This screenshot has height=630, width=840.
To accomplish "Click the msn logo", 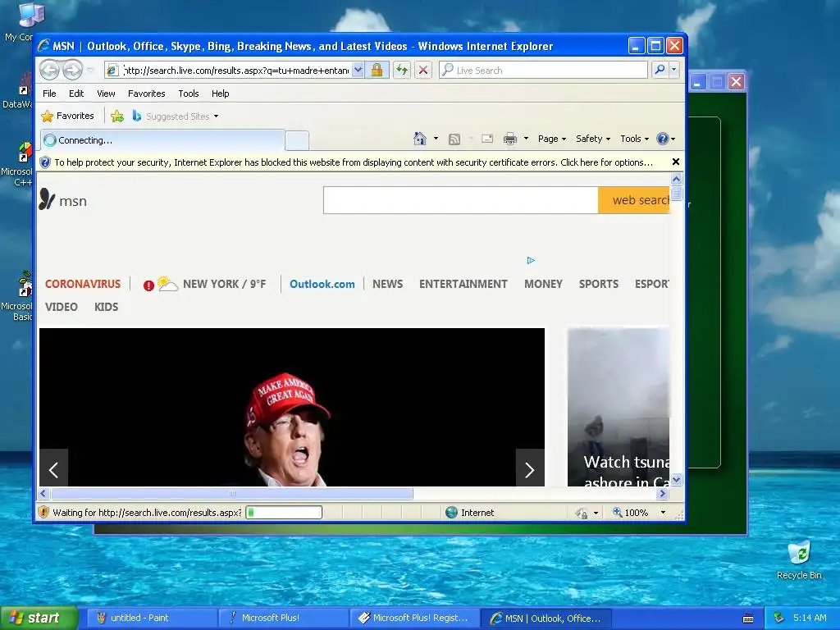I will (x=63, y=200).
